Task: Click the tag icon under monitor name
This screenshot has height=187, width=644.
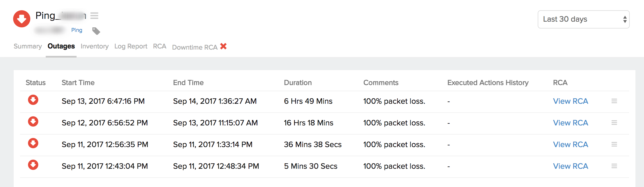Action: point(96,31)
